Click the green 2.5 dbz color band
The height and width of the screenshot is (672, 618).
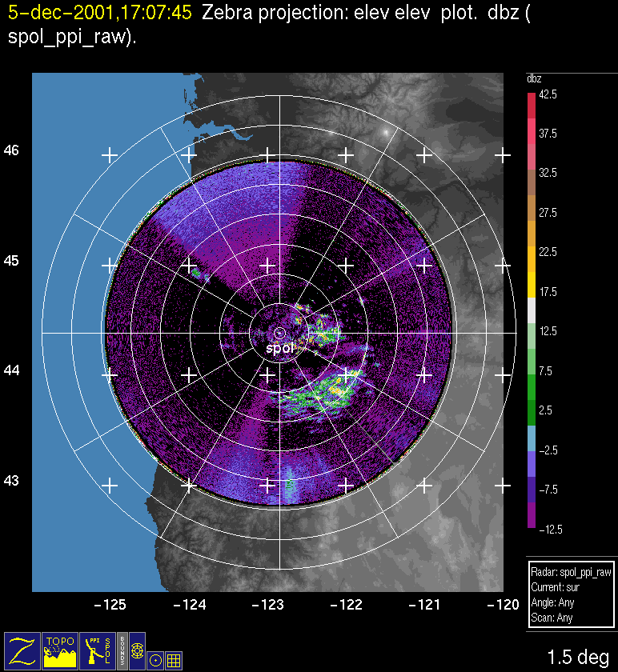[532, 410]
